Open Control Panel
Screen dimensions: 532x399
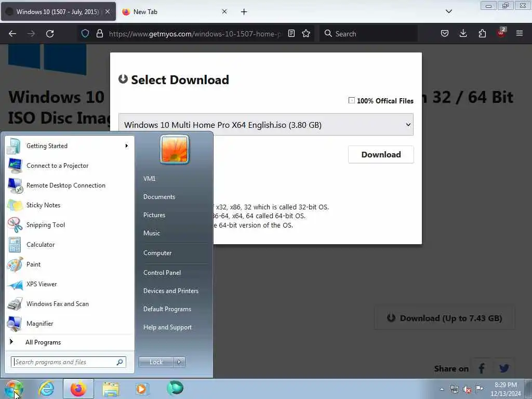coord(174,272)
